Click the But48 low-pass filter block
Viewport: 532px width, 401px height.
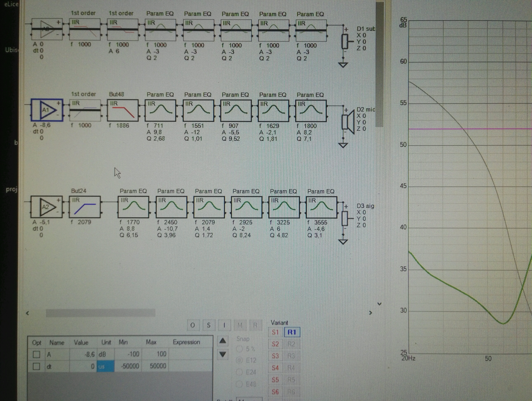point(123,111)
